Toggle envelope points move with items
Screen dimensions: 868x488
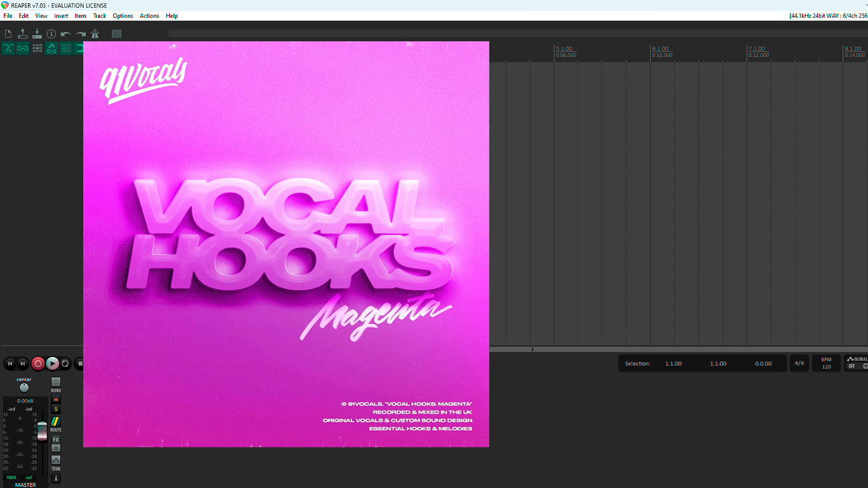[51, 48]
